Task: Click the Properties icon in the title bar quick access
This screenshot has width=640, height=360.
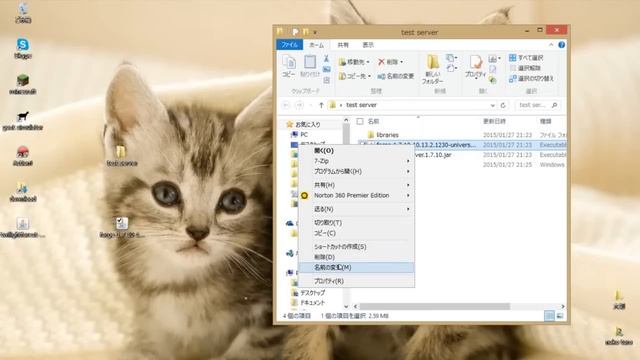Action: click(296, 32)
